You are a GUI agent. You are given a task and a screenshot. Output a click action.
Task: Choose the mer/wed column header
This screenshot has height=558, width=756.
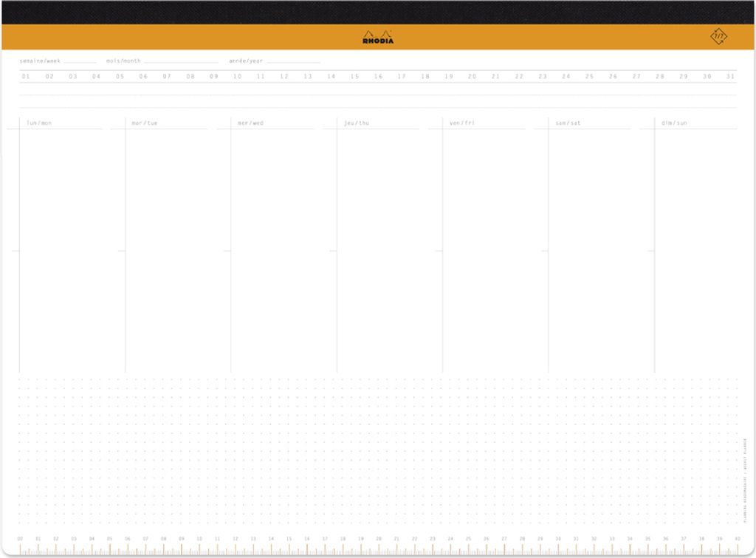(250, 123)
